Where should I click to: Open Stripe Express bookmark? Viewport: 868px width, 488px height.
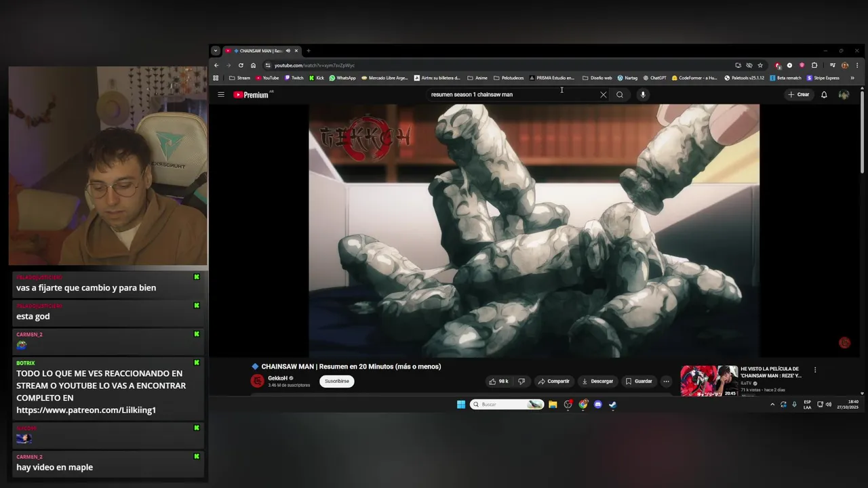tap(823, 78)
